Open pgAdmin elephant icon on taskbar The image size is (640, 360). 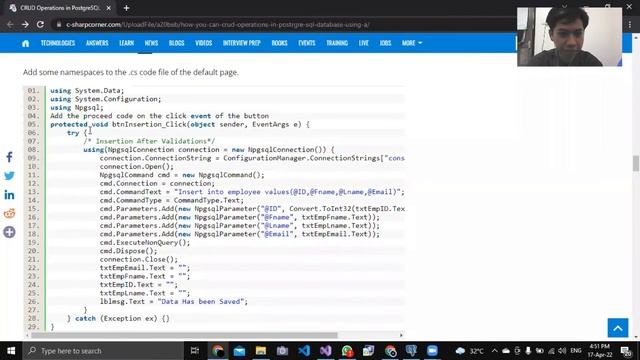(x=411, y=351)
